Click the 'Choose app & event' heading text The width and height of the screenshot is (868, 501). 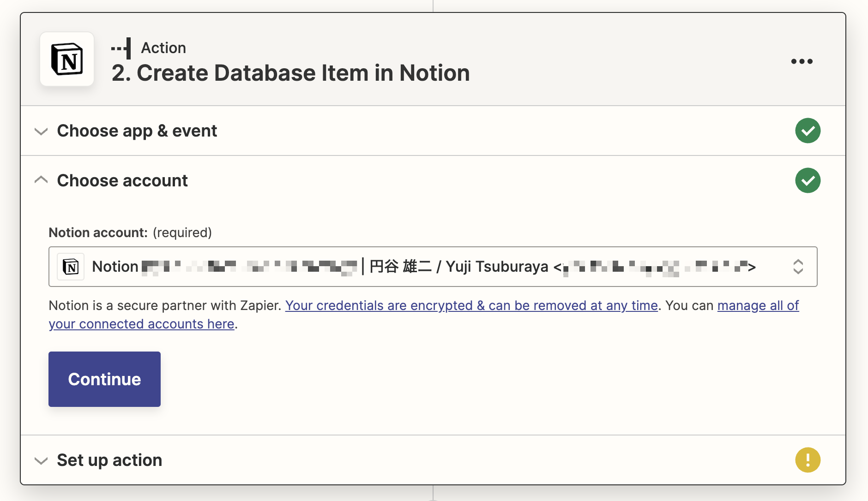coord(137,131)
